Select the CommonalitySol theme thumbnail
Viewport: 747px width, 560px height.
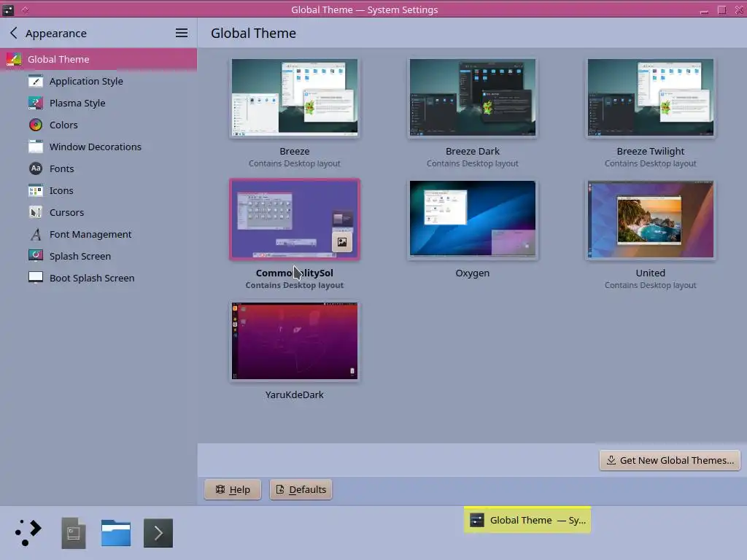(x=295, y=219)
